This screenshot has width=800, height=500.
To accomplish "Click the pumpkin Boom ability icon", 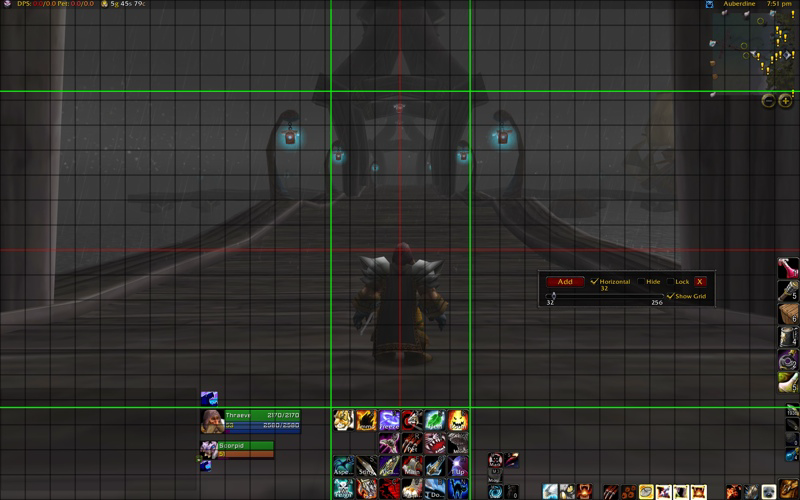I will (458, 420).
